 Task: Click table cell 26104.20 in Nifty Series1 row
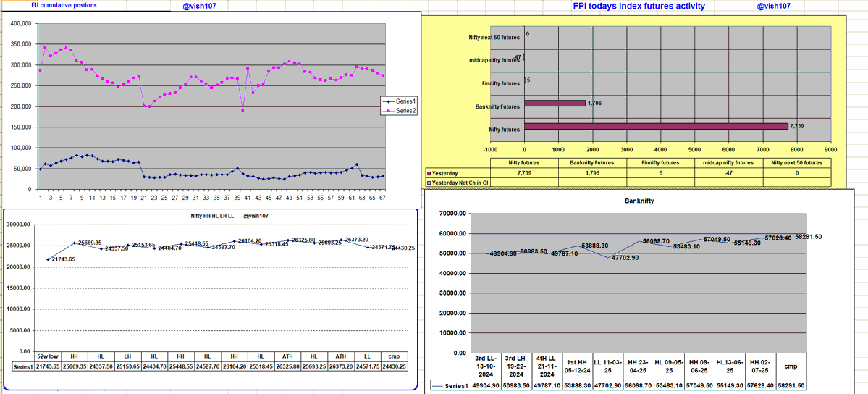234,367
